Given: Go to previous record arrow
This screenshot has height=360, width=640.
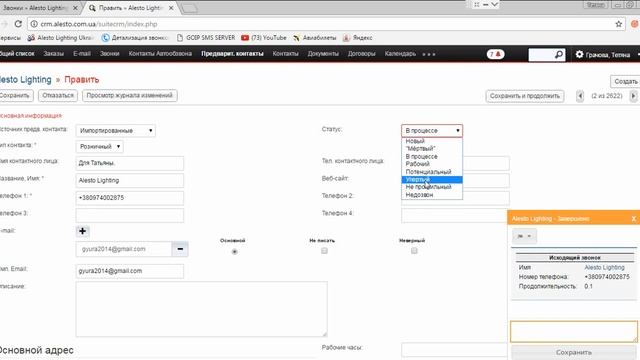Looking at the screenshot, I should (x=580, y=96).
